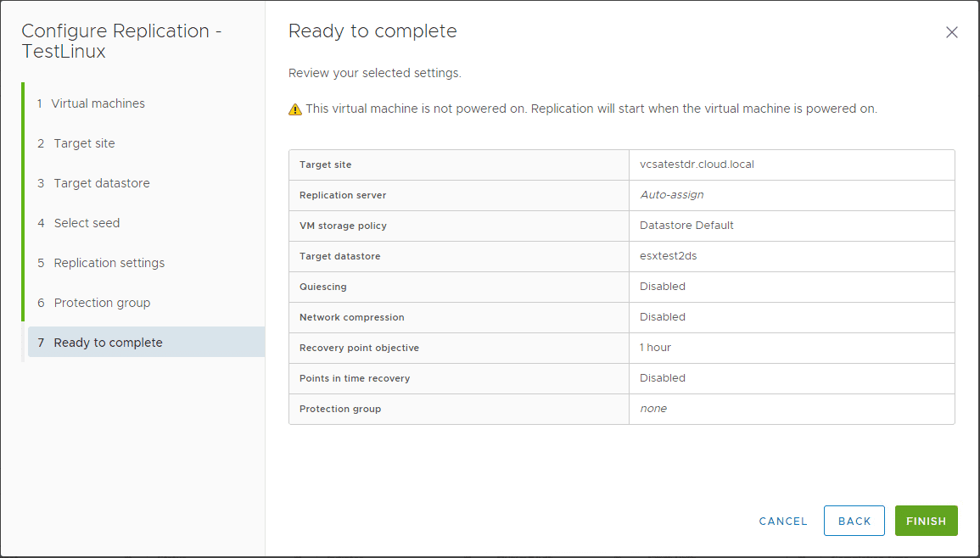Go to the Target datastore step
Image resolution: width=980 pixels, height=558 pixels.
102,182
